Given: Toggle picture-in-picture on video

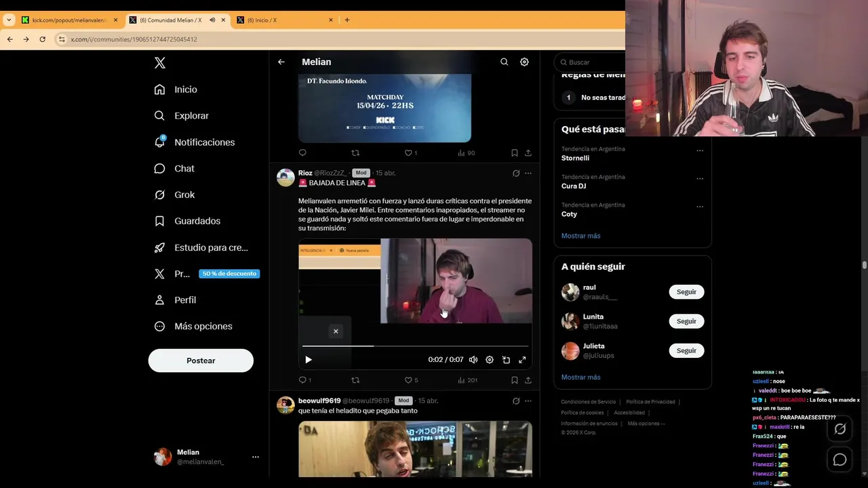Looking at the screenshot, I should click(506, 360).
